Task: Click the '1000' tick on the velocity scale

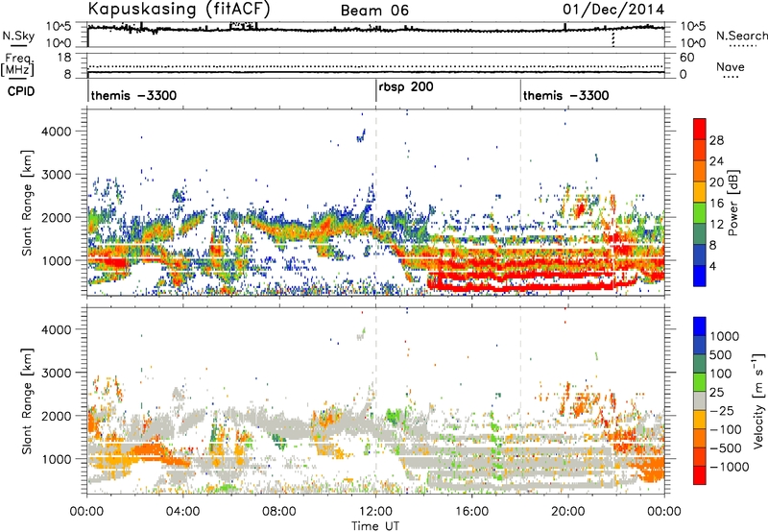Action: click(x=724, y=336)
